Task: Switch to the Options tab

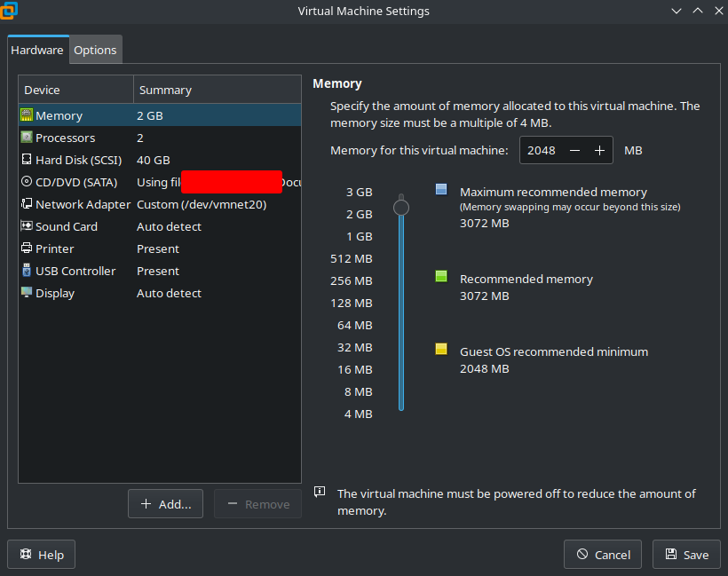Action: point(95,51)
